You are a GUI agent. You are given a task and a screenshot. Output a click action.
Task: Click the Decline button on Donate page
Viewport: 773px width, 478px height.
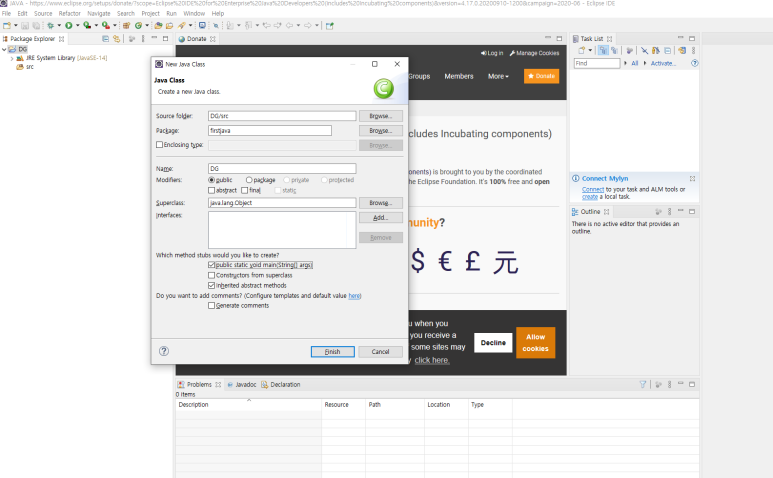[x=493, y=342]
